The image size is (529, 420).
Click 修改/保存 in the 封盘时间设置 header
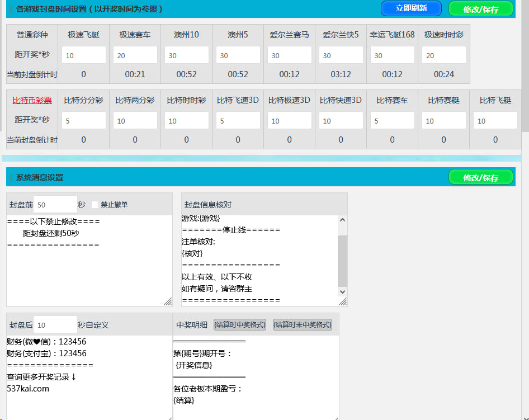tap(480, 9)
